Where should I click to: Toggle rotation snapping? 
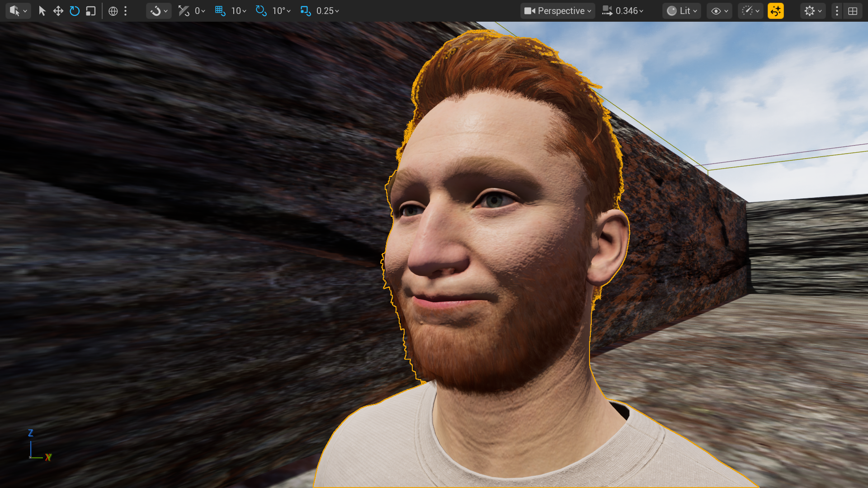click(x=261, y=11)
